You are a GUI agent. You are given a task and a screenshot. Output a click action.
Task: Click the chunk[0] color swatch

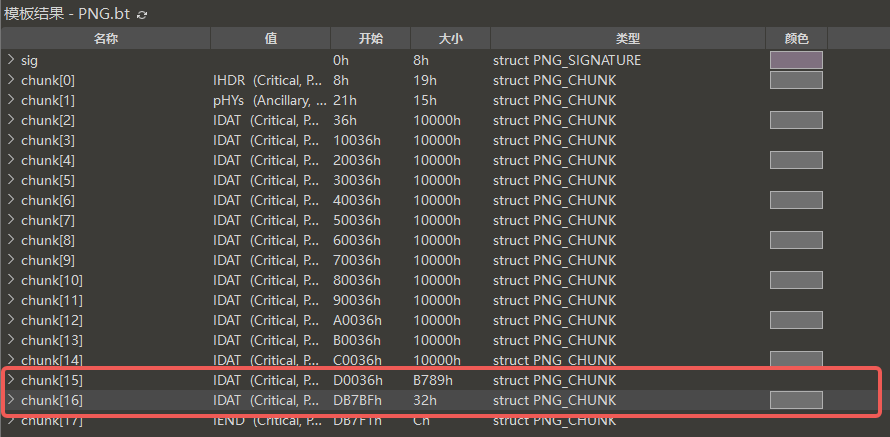796,80
